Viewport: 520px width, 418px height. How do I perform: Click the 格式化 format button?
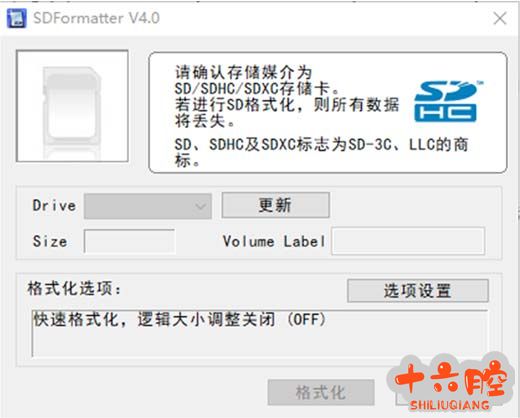(321, 392)
